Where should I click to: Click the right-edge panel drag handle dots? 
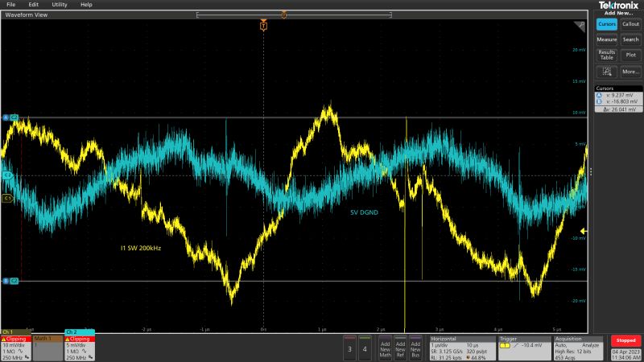pyautogui.click(x=591, y=172)
